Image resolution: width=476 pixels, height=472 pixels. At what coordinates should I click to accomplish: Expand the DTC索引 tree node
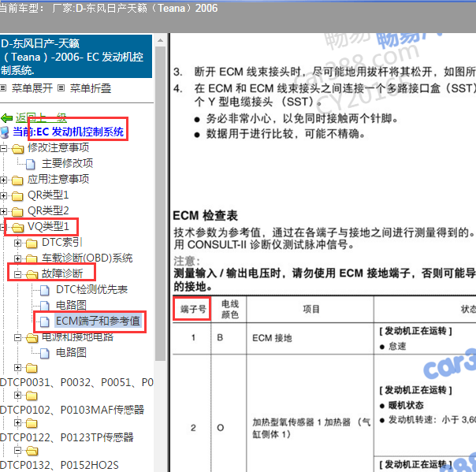17,243
